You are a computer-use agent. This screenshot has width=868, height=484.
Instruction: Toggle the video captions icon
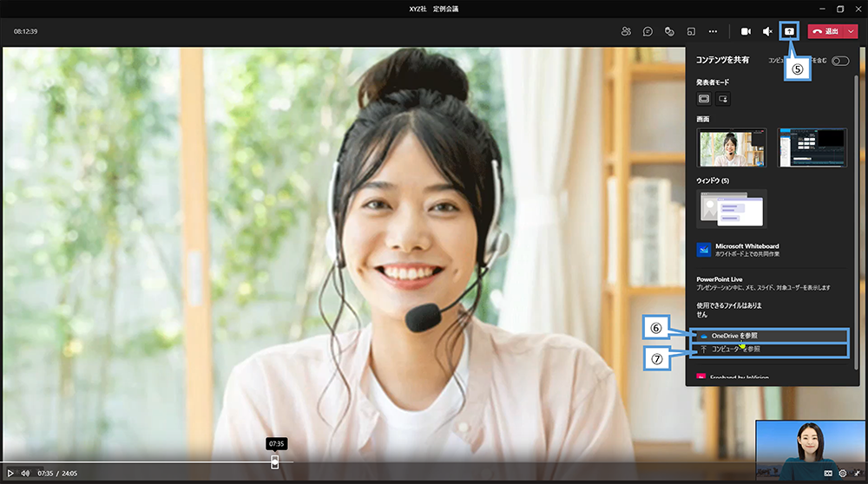(x=828, y=474)
